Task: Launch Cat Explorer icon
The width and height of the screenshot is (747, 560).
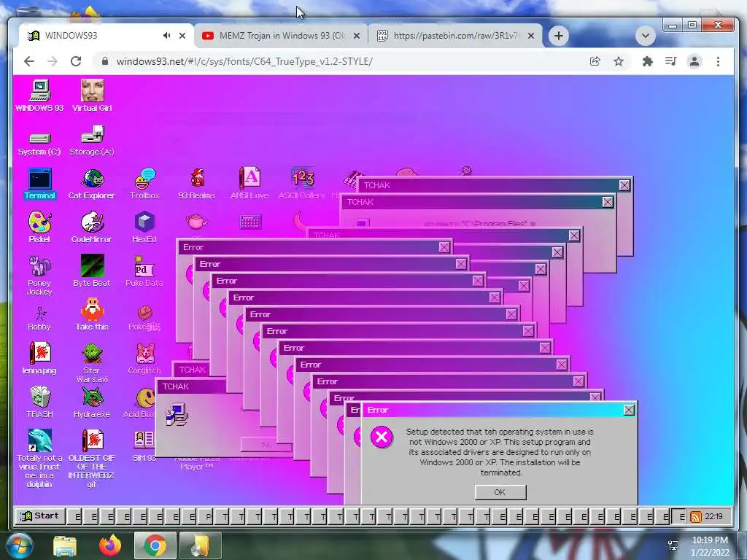Action: click(x=92, y=184)
